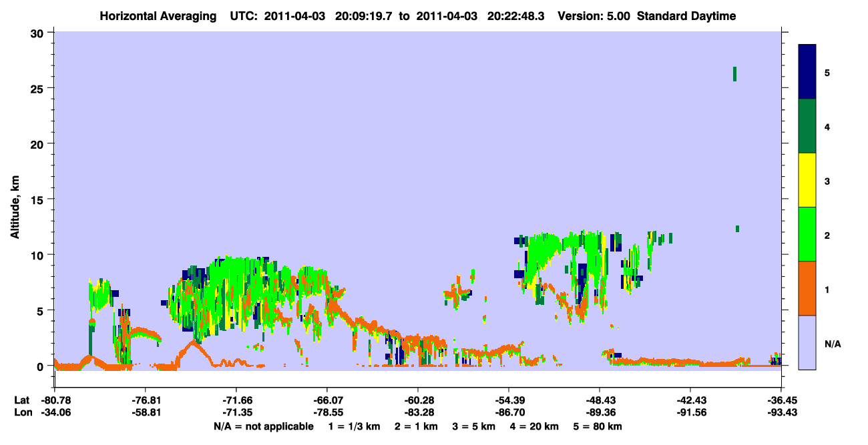
Task: Click the 'Lon' axis row label
Action: coord(22,412)
